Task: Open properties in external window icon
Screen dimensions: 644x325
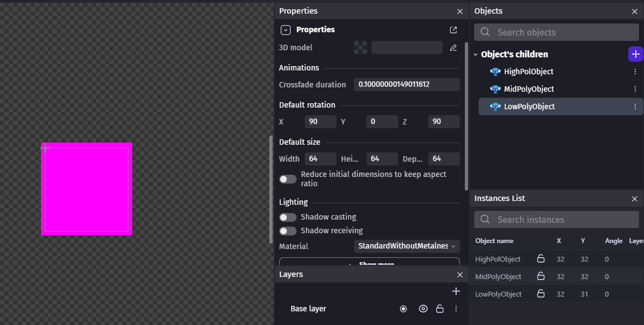Action: point(453,30)
